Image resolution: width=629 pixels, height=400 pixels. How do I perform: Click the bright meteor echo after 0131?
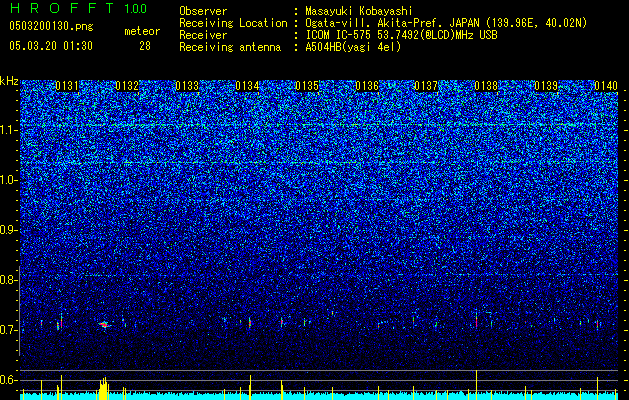coord(105,324)
